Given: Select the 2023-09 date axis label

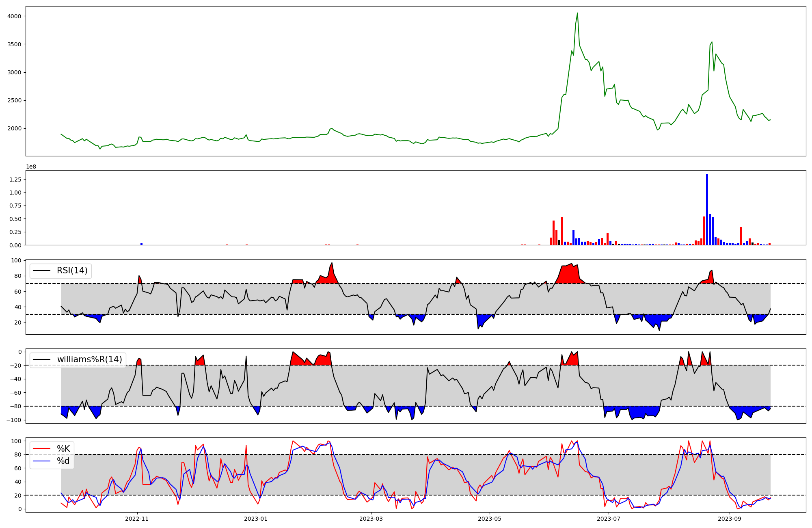Looking at the screenshot, I should point(730,519).
